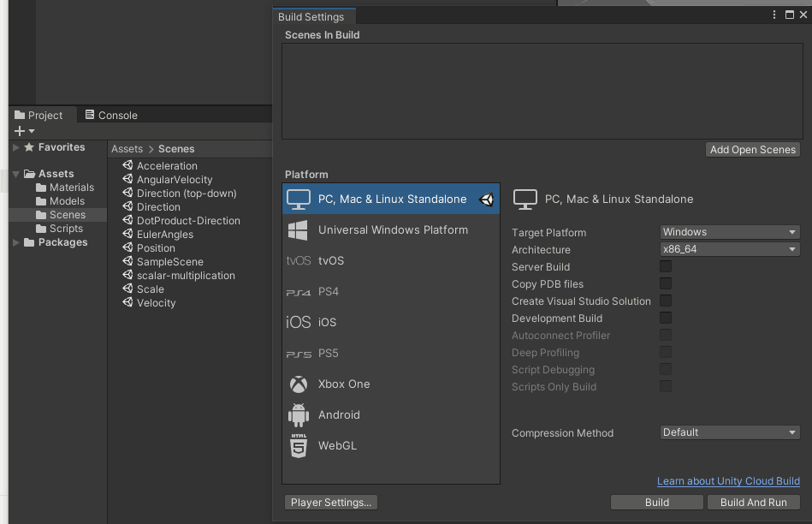Open the Architecture x86_64 dropdown
The width and height of the screenshot is (812, 524).
[x=730, y=249]
